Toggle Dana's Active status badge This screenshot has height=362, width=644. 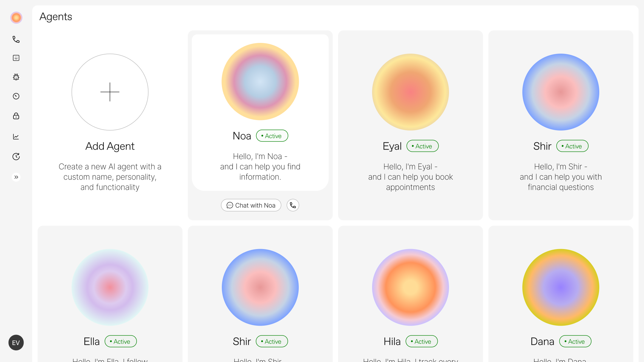point(575,341)
